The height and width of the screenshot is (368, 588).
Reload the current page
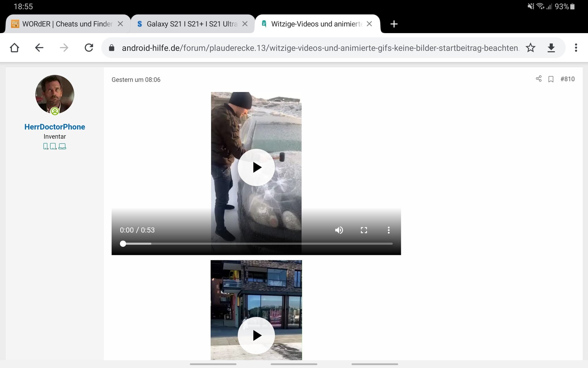pos(89,48)
